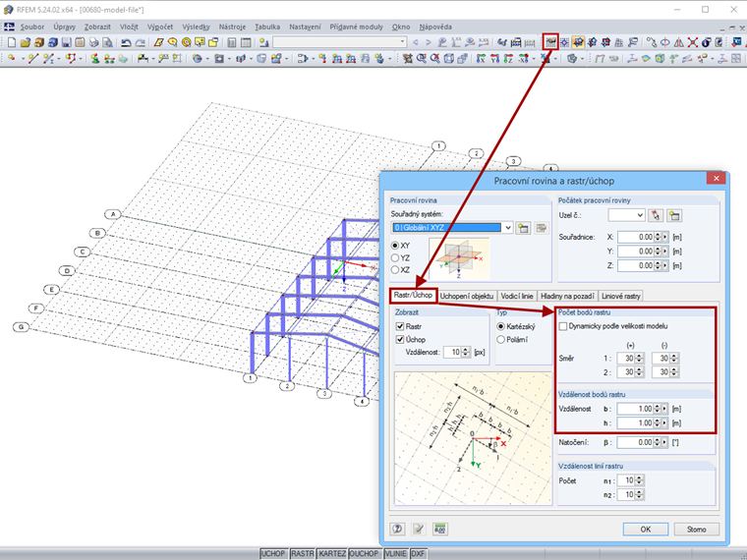Click the edit defaults icon in dialog footer
747x560 pixels.
click(419, 529)
